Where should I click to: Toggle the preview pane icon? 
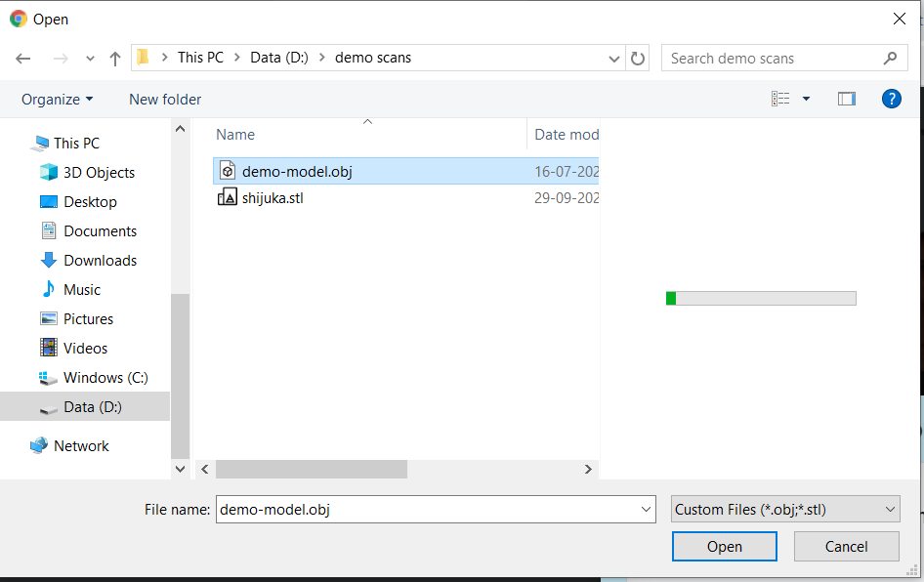point(846,99)
